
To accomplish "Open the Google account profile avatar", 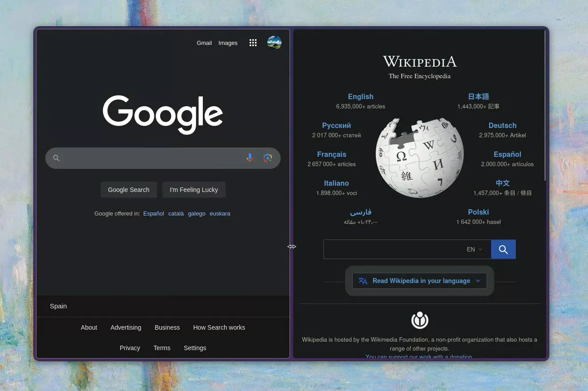I will pyautogui.click(x=274, y=43).
